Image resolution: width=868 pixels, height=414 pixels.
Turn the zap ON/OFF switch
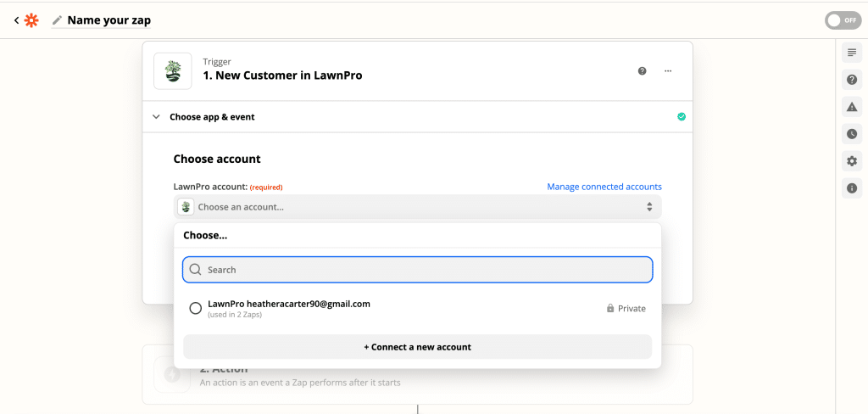(x=843, y=20)
